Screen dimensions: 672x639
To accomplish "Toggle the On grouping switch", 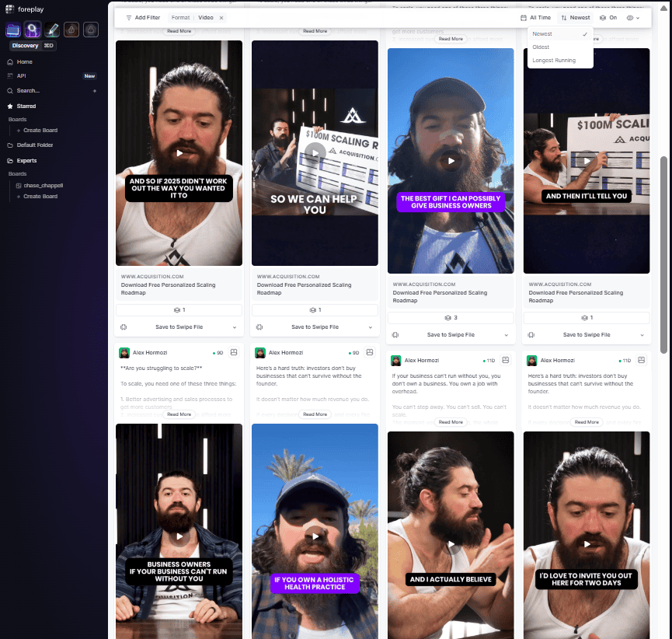I will coord(608,17).
